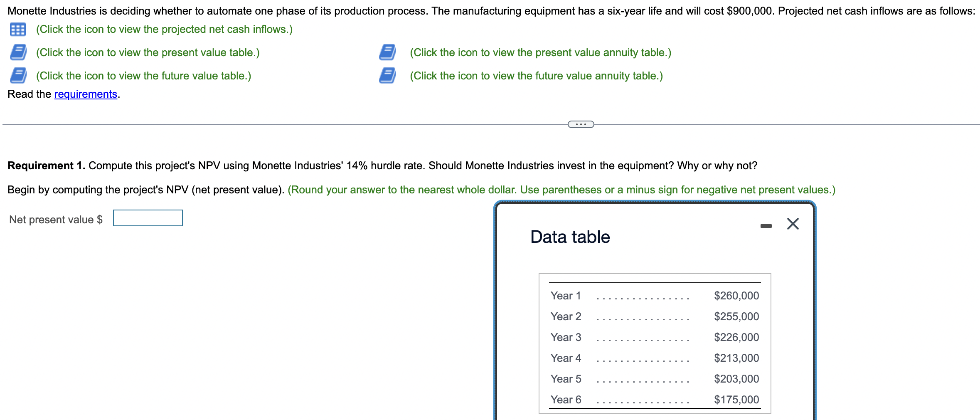The width and height of the screenshot is (980, 420).
Task: Open the projected net cash inflows grid icon
Action: (17, 29)
